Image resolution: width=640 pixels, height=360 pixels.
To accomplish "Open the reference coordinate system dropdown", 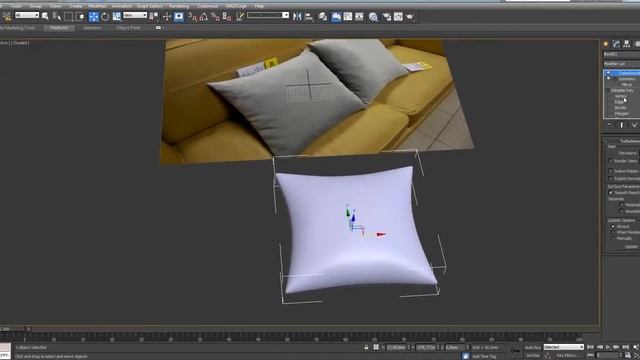I will pos(135,15).
